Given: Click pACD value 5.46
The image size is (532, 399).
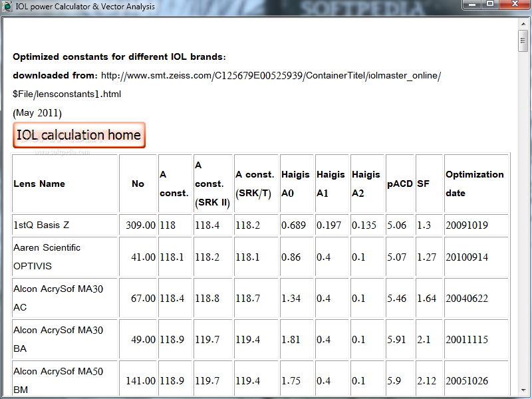Looking at the screenshot, I should pyautogui.click(x=396, y=298).
